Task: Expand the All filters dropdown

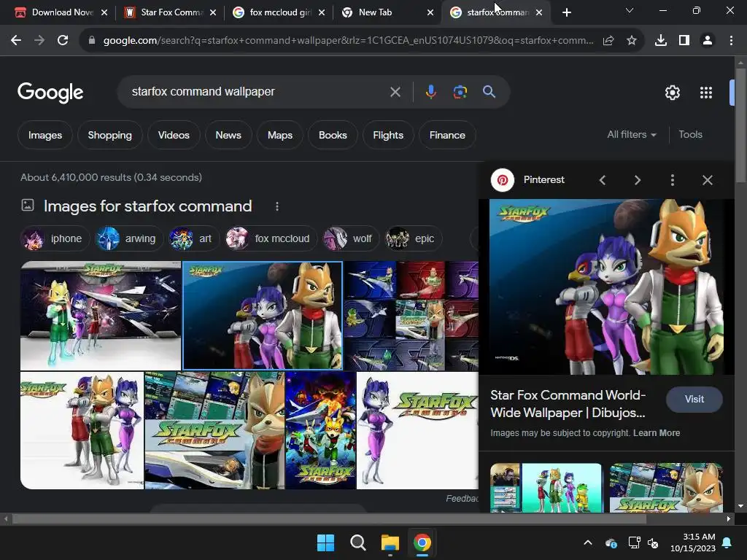Action: point(632,135)
